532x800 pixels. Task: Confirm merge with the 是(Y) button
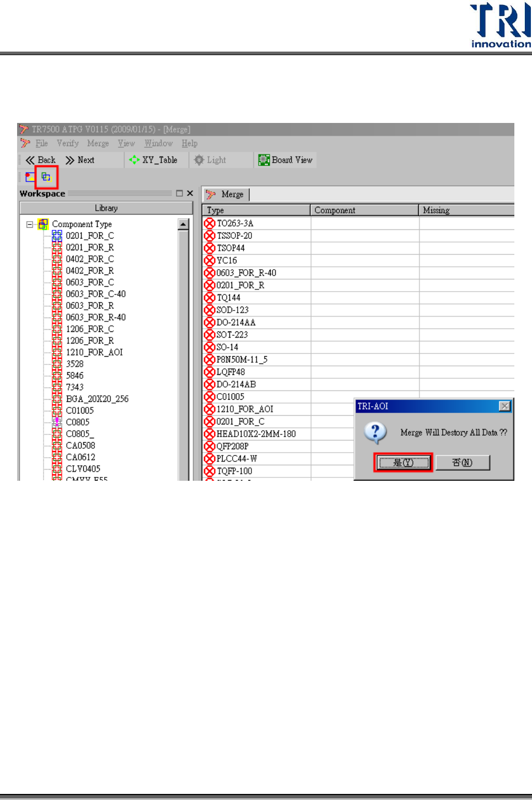pyautogui.click(x=404, y=463)
